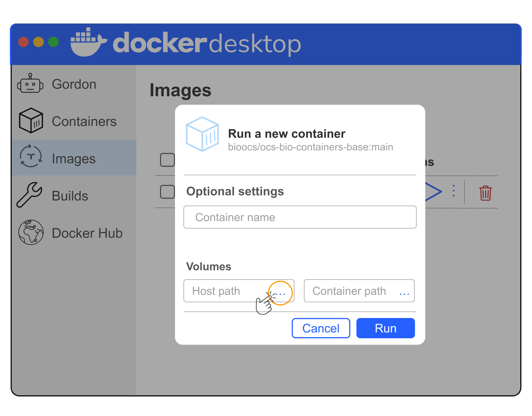Click the green maximize window button
This screenshot has width=532, height=416.
(53, 42)
